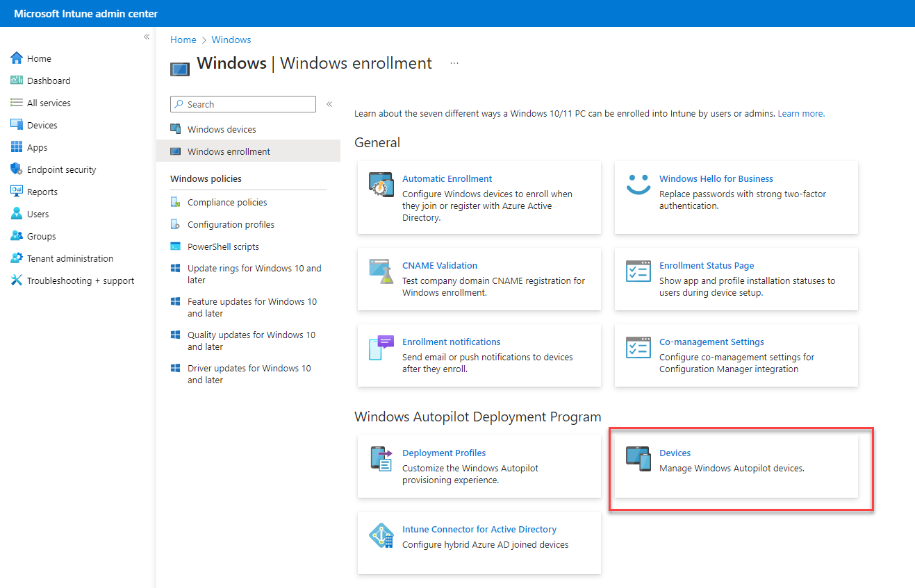Collapse the Windows blade menu
This screenshot has height=588, width=915.
(x=329, y=104)
